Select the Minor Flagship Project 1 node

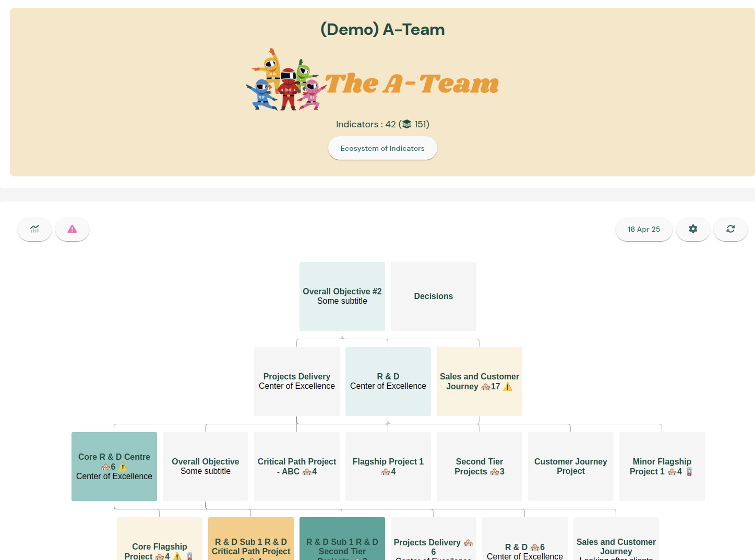click(662, 467)
